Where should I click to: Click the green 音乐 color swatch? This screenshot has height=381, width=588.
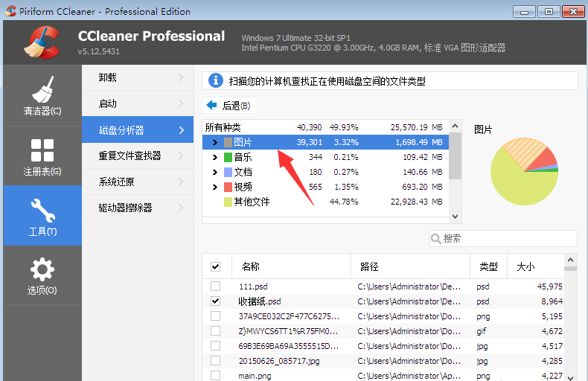[228, 157]
